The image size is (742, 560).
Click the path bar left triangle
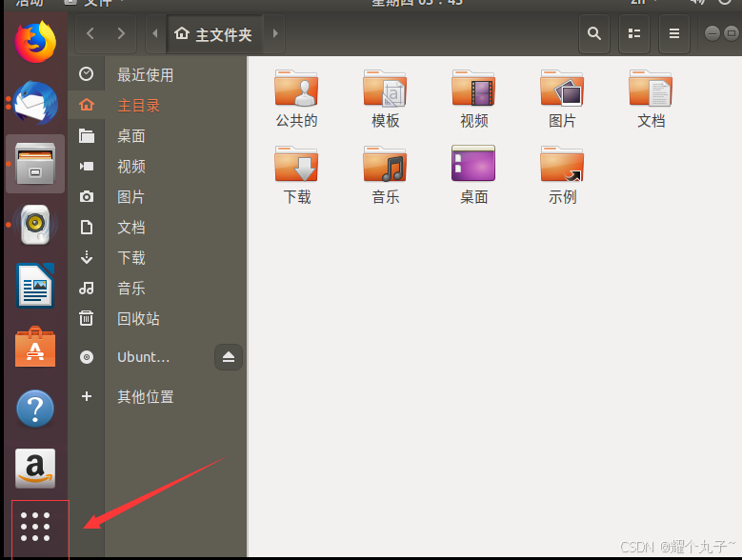tap(155, 33)
